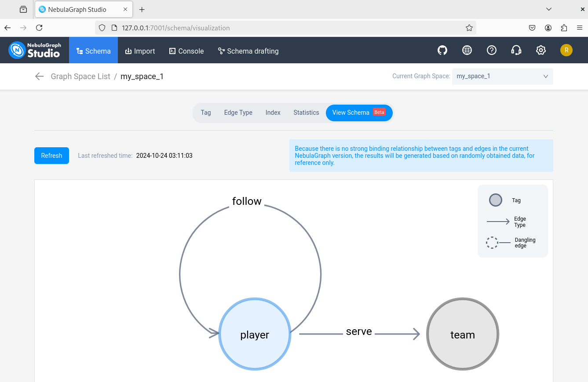This screenshot has height=382, width=588.
Task: Select the Statistics tab
Action: pyautogui.click(x=306, y=113)
